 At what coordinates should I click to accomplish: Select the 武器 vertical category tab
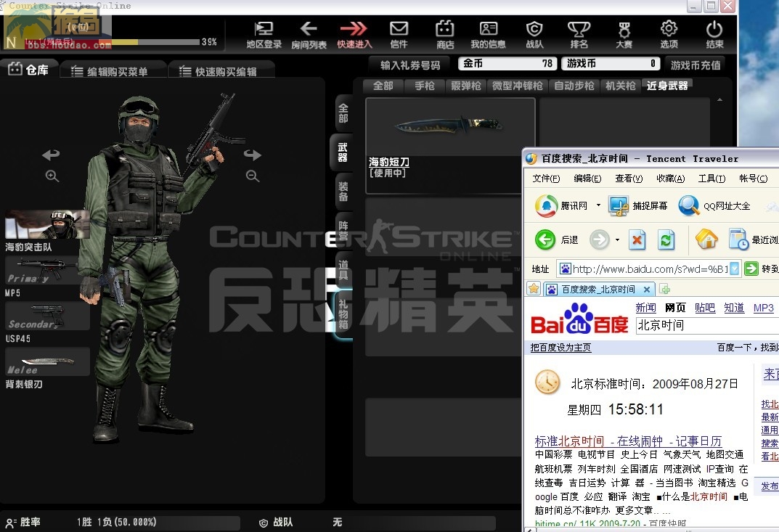click(343, 152)
